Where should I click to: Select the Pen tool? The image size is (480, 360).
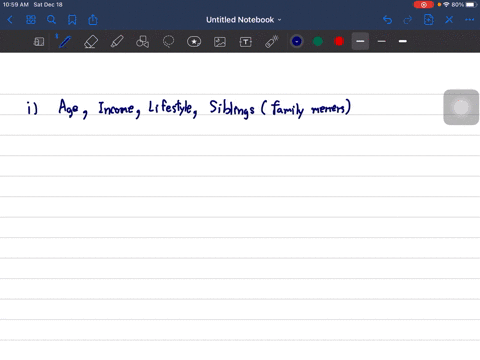(x=64, y=41)
